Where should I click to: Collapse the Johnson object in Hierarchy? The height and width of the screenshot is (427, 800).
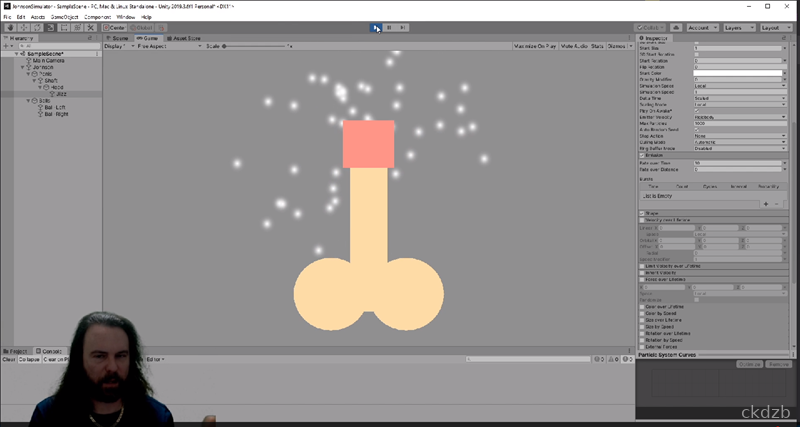click(22, 67)
